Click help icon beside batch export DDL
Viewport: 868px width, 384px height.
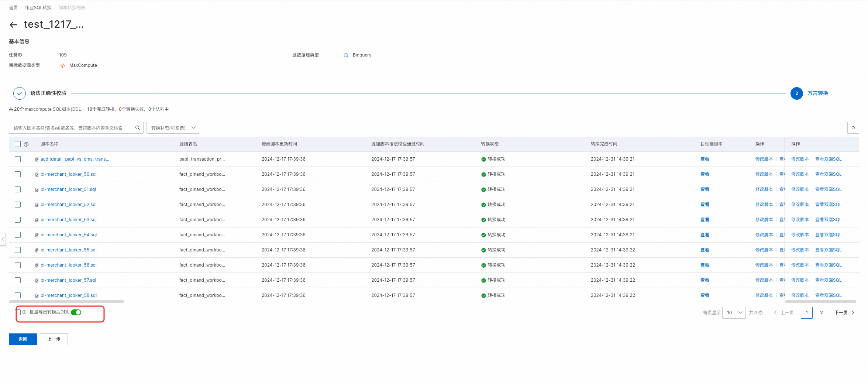24,312
